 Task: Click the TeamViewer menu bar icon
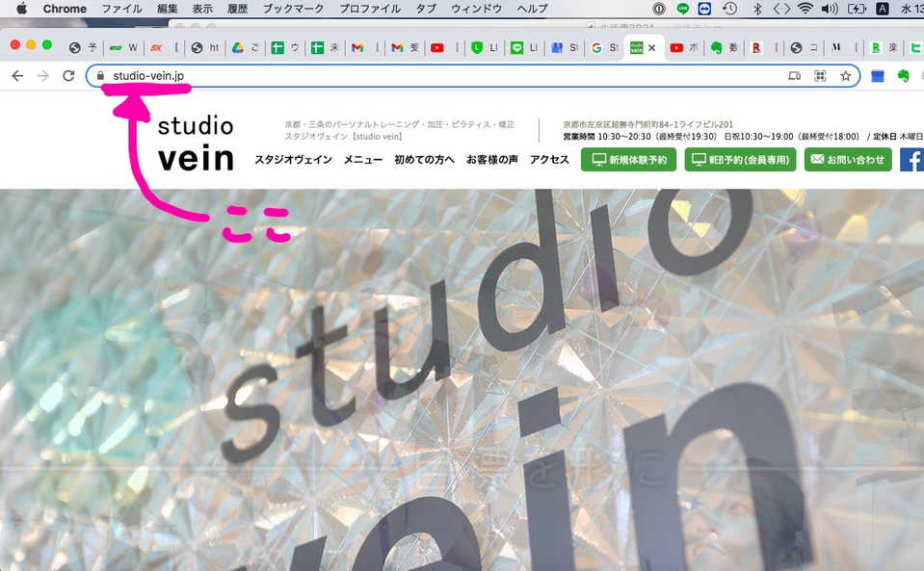click(704, 9)
